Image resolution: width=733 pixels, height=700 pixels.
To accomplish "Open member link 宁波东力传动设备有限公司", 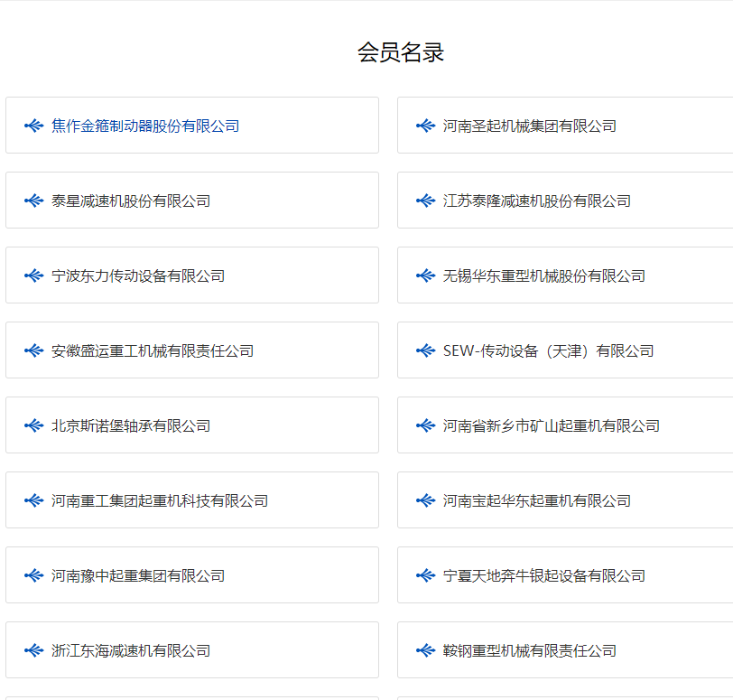I will click(x=138, y=275).
